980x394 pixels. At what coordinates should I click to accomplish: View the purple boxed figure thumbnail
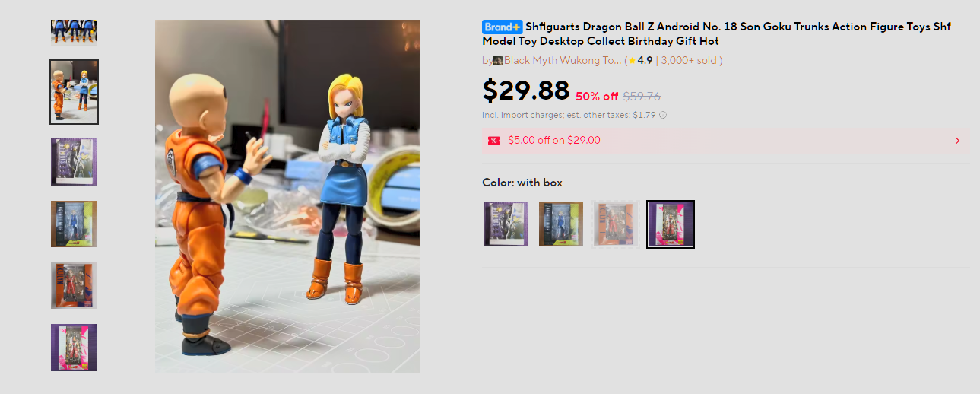pos(75,162)
